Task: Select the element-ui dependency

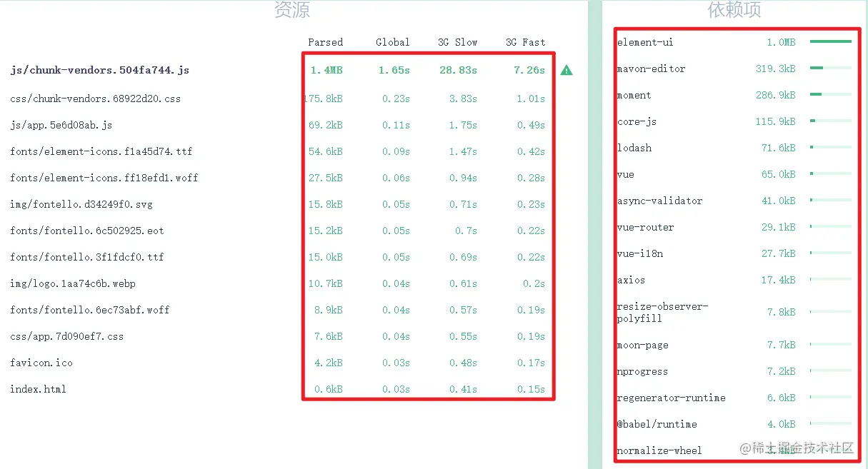Action: click(x=645, y=42)
